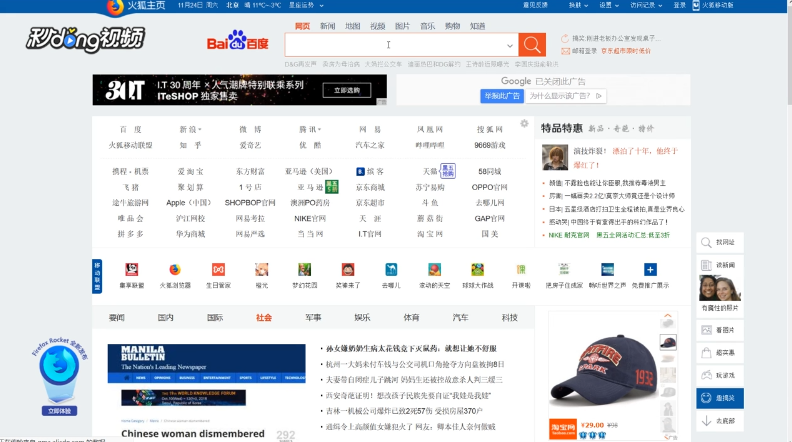Click the blue Google ad button
The image size is (792, 442).
[x=502, y=96]
